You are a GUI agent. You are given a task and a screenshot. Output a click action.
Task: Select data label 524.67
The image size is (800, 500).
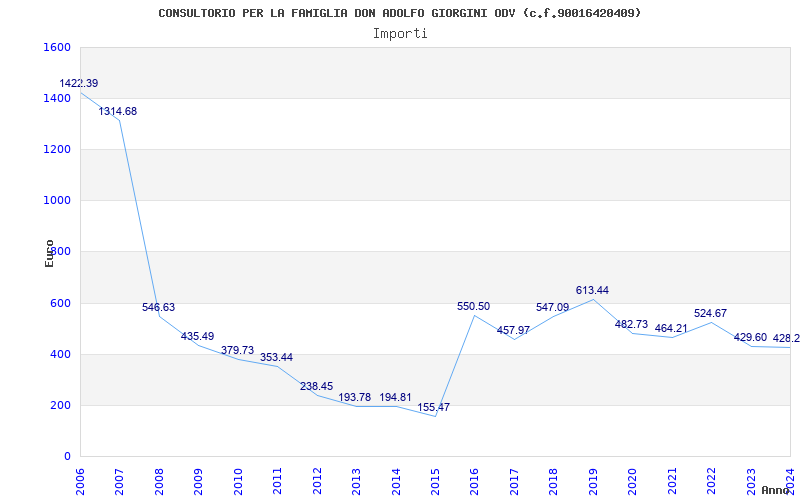coord(711,313)
